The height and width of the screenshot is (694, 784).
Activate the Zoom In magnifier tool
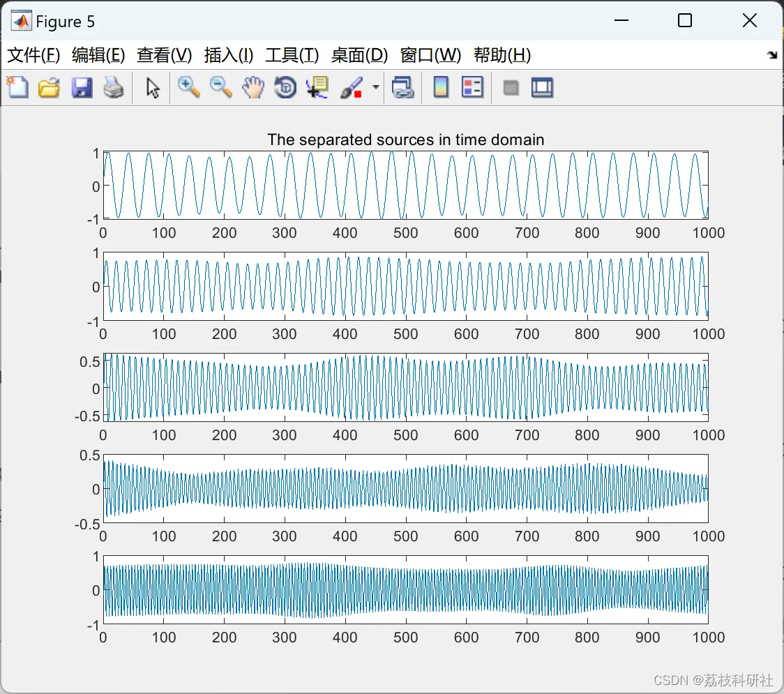(188, 88)
